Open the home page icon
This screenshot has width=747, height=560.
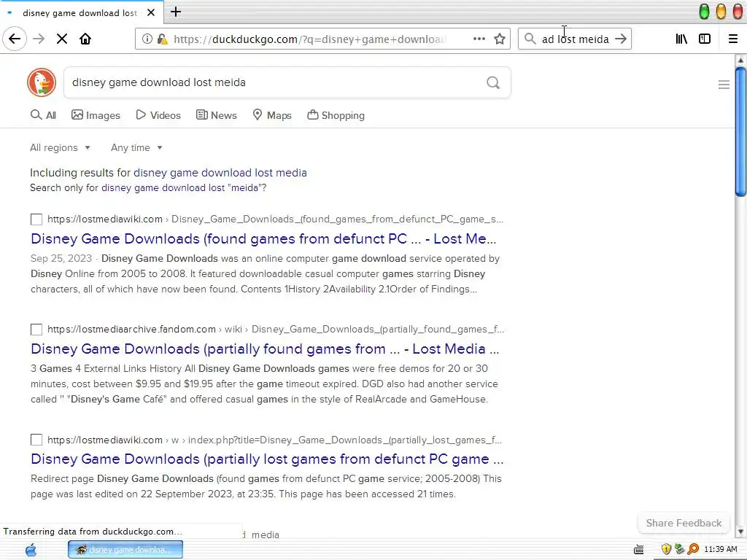coord(85,39)
